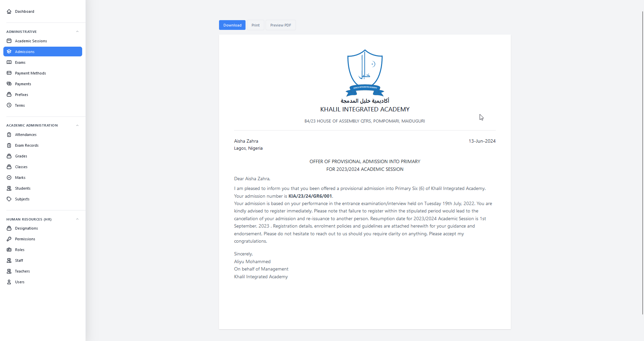
Task: Click the Print button
Action: pos(255,25)
